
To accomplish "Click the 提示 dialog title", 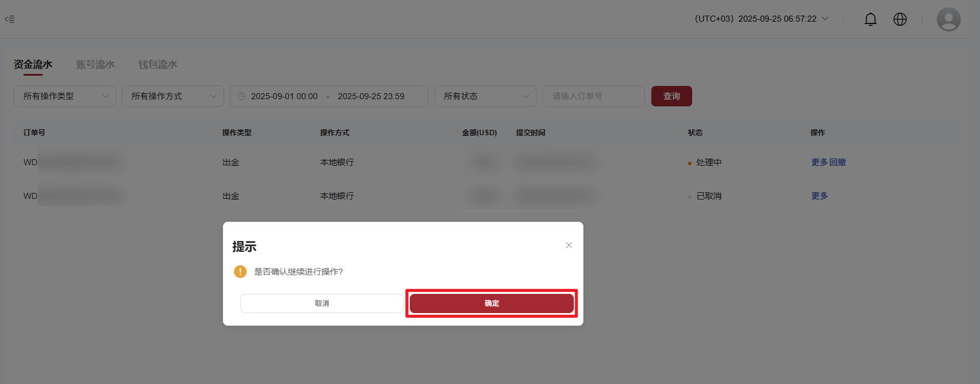I will pos(245,246).
